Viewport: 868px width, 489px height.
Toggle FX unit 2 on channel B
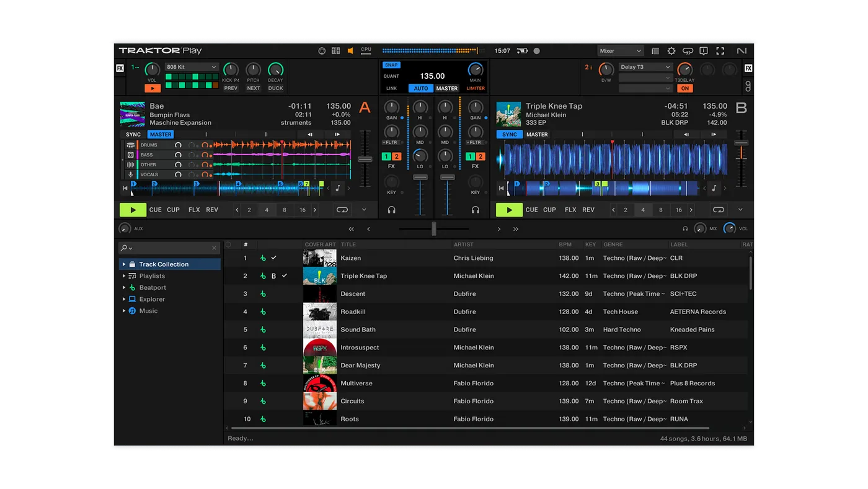coord(480,157)
